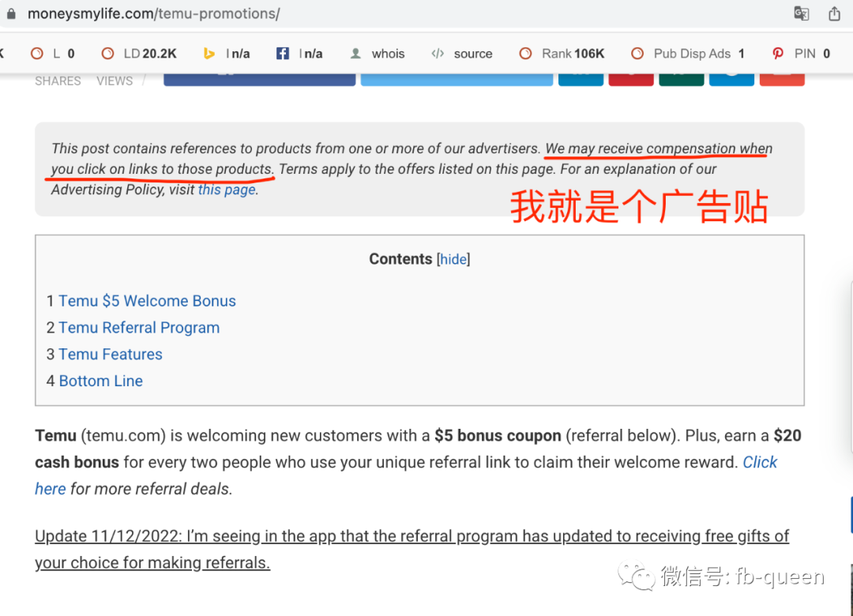853x616 pixels.
Task: Click the Share icon at top right
Action: coord(835,13)
